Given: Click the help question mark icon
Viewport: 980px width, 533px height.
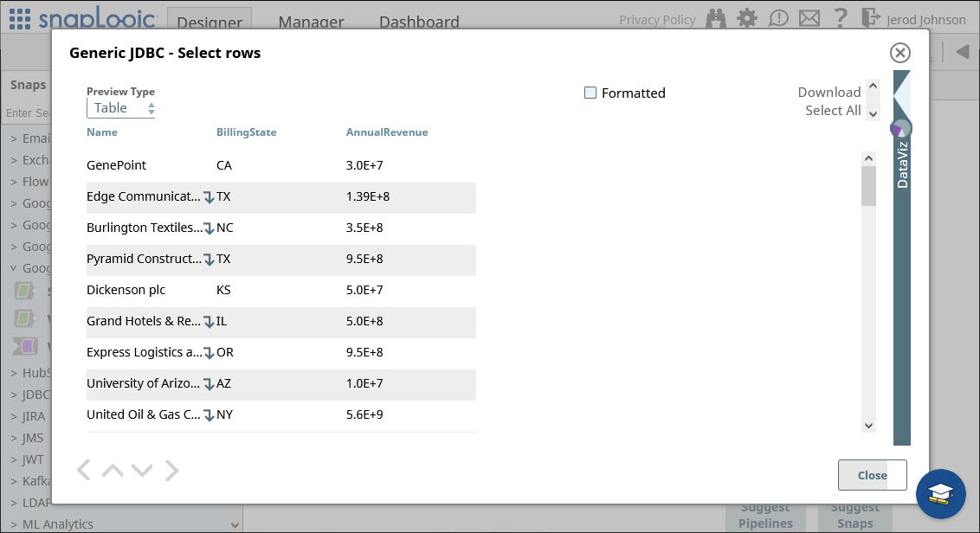Looking at the screenshot, I should 840,18.
